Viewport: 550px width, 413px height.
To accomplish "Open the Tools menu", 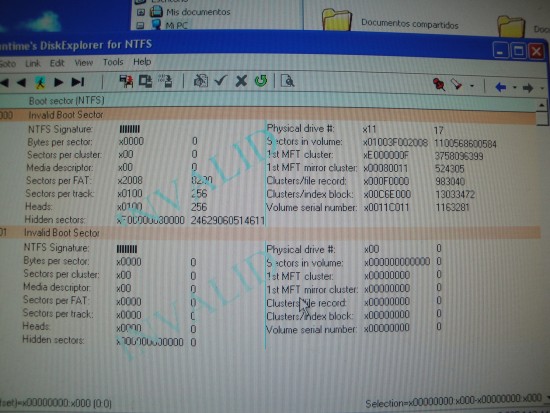I will coord(113,62).
